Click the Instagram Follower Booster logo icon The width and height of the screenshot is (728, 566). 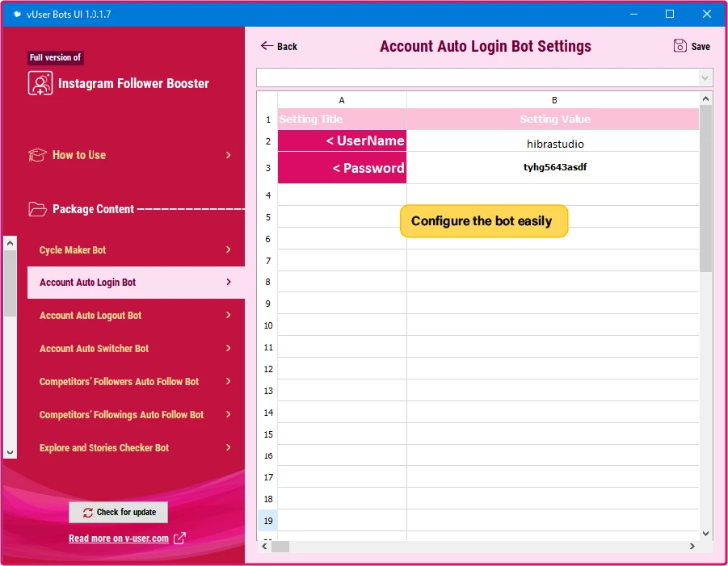pyautogui.click(x=40, y=83)
